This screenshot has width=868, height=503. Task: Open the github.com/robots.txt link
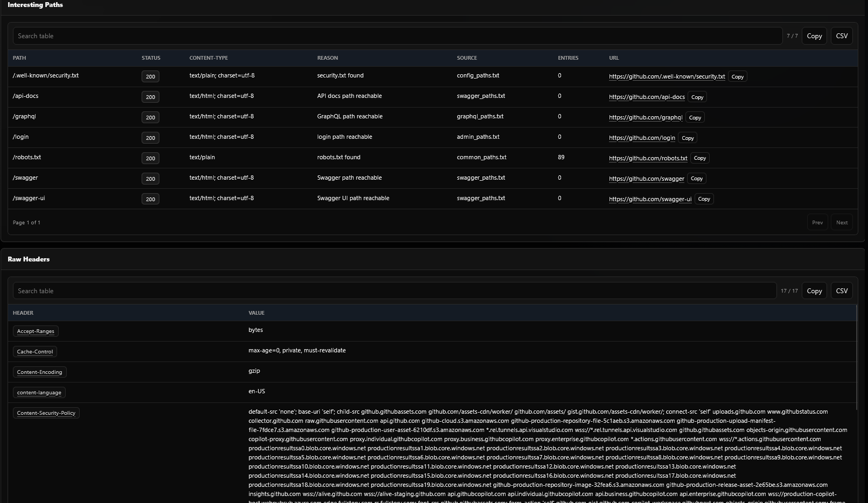click(648, 158)
